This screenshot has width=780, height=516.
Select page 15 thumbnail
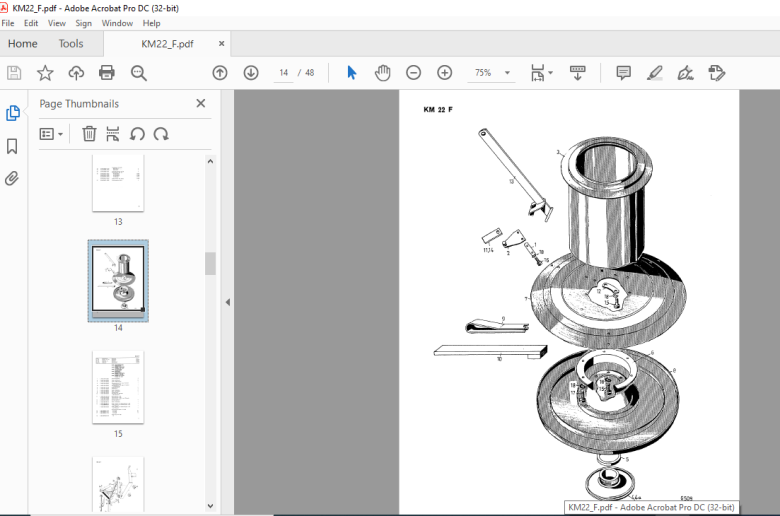click(118, 388)
